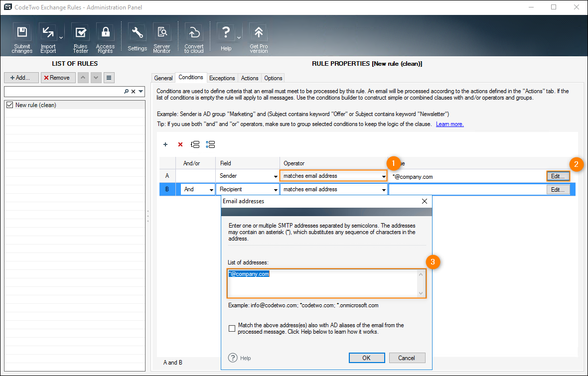The width and height of the screenshot is (588, 376).
Task: Click Edit... button for Recipient row
Action: (x=558, y=190)
